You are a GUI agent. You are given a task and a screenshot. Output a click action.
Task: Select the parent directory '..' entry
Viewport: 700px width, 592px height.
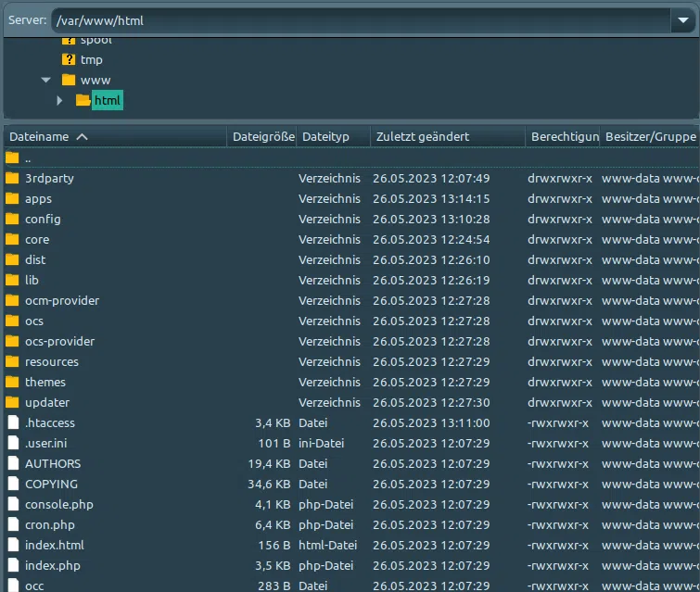[x=28, y=157]
